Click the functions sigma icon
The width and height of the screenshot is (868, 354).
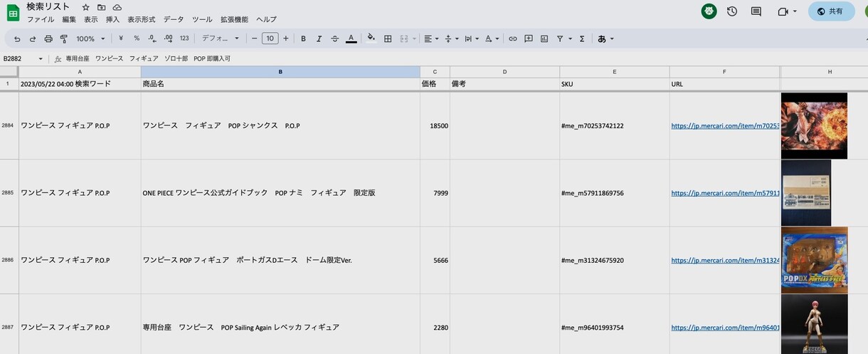[582, 38]
